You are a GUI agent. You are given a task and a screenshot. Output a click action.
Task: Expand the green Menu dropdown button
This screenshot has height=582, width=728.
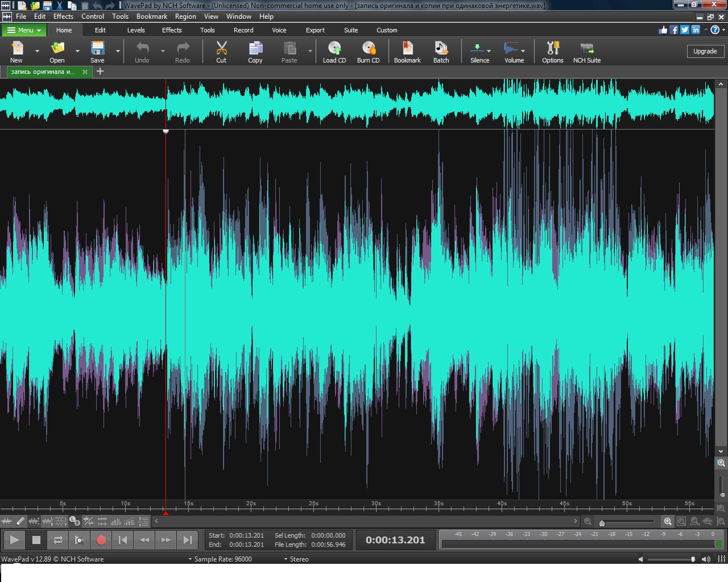point(24,30)
